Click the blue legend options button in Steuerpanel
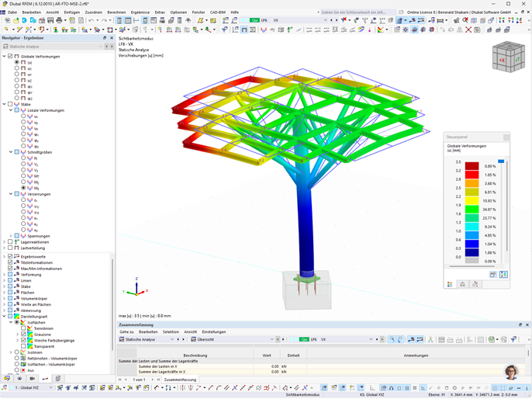The height and width of the screenshot is (399, 532). tap(503, 274)
